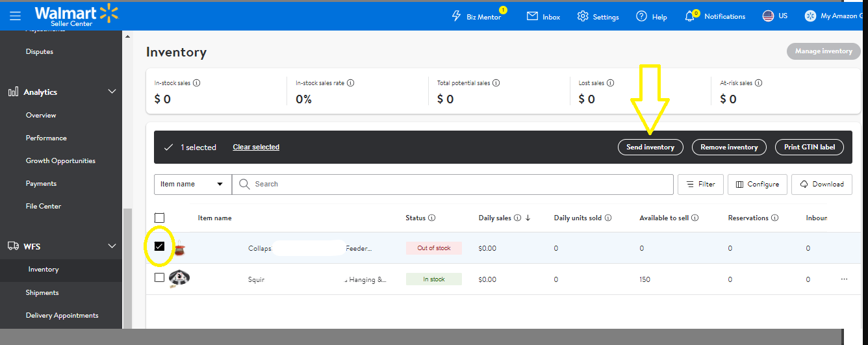The image size is (868, 345).
Task: Open the My Amazon account icon
Action: pyautogui.click(x=810, y=16)
